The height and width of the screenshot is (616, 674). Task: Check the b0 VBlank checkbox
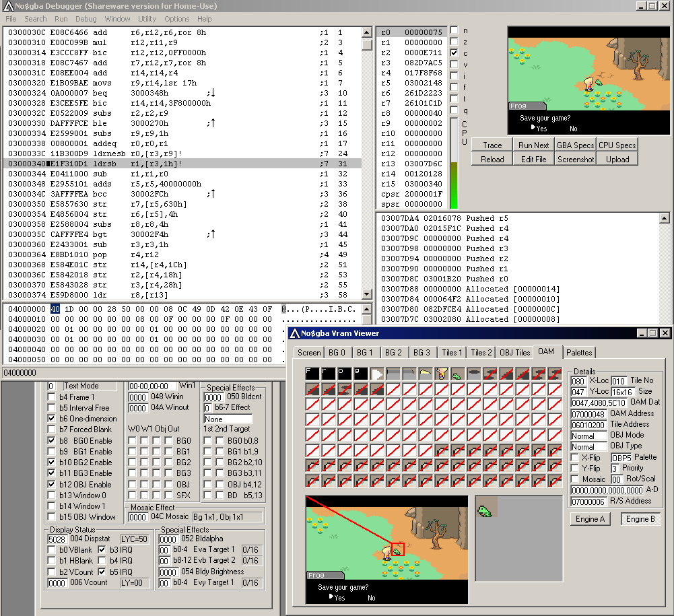point(52,549)
